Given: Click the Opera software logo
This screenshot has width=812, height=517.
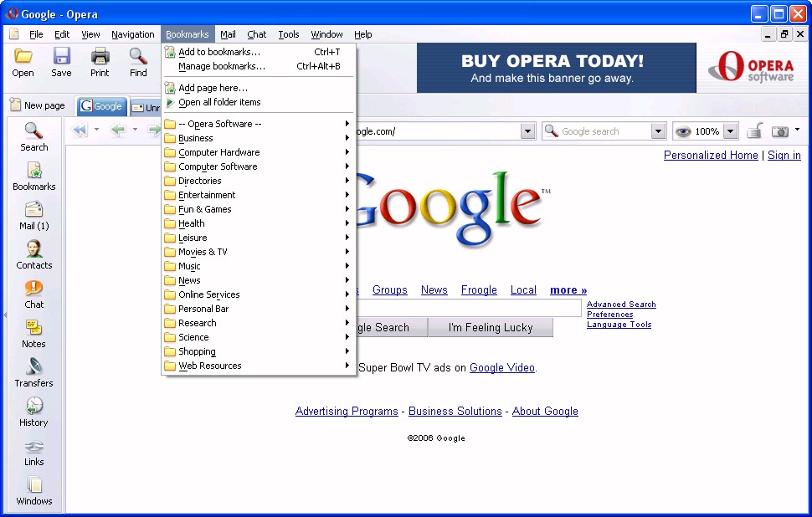Looking at the screenshot, I should [751, 67].
